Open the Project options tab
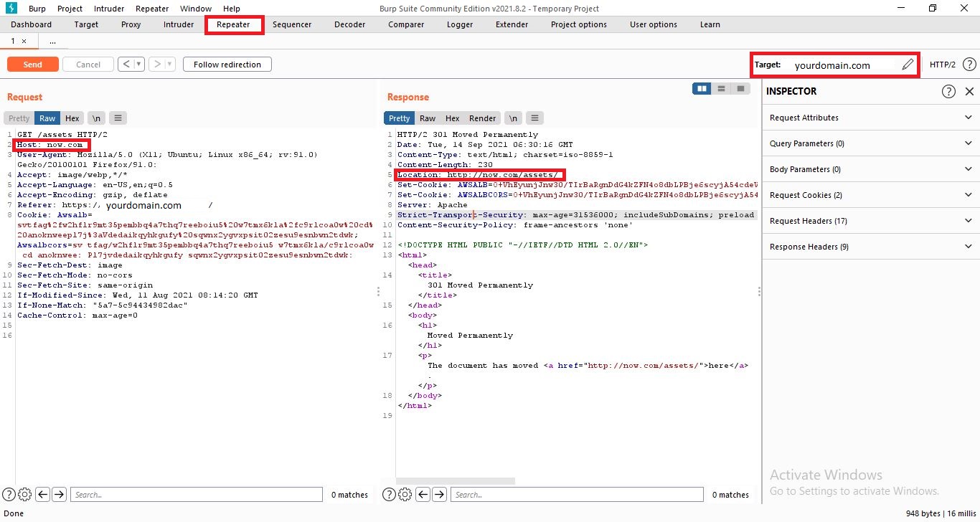 pyautogui.click(x=579, y=24)
